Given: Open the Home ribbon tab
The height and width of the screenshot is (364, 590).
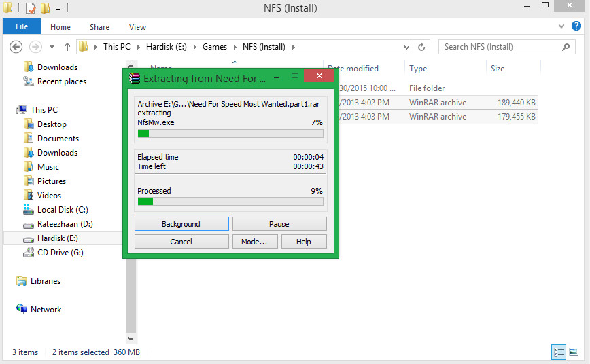Looking at the screenshot, I should coord(60,27).
